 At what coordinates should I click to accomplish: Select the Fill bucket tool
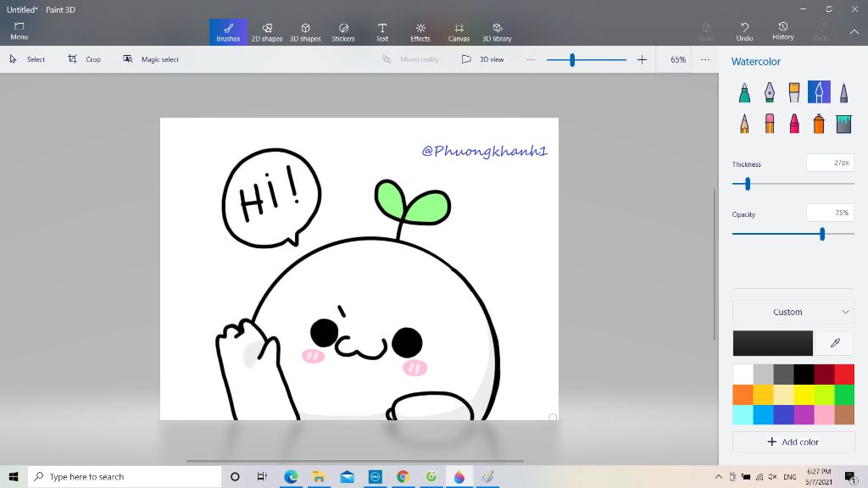pos(843,124)
